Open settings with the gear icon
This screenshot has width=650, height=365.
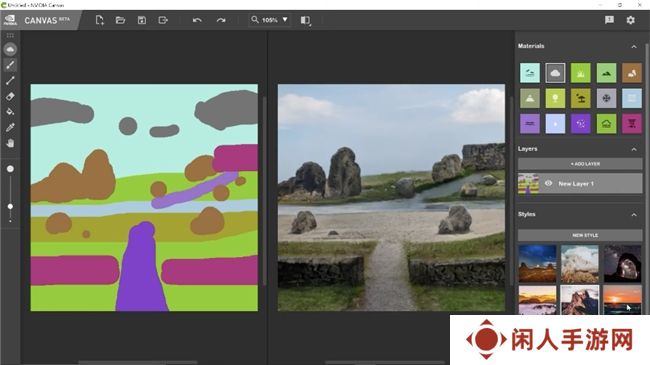pyautogui.click(x=631, y=20)
